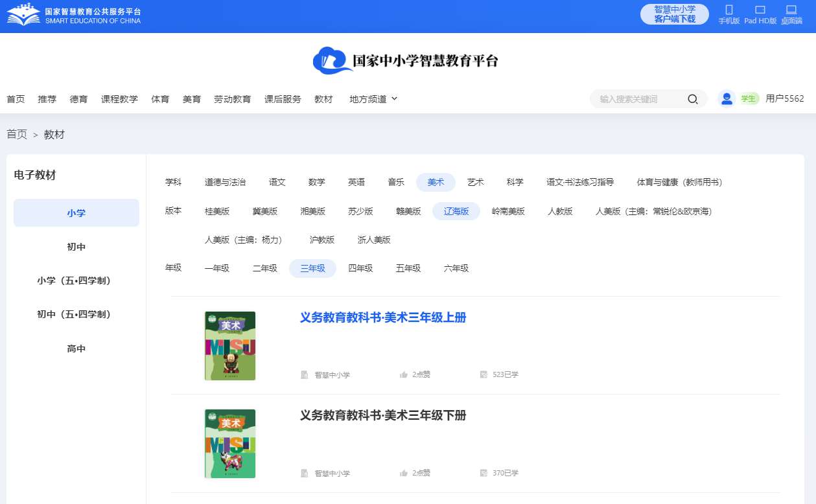Open the 劳动教育 nav item
This screenshot has width=816, height=504.
pos(233,99)
